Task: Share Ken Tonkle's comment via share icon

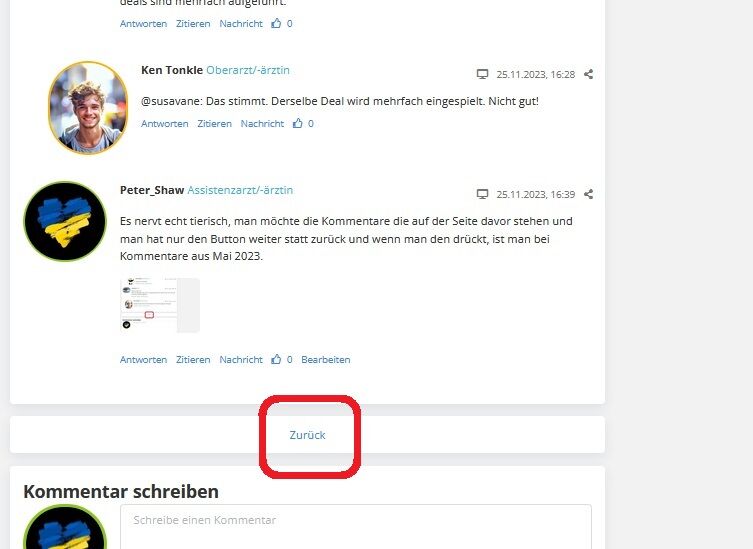Action: (588, 74)
